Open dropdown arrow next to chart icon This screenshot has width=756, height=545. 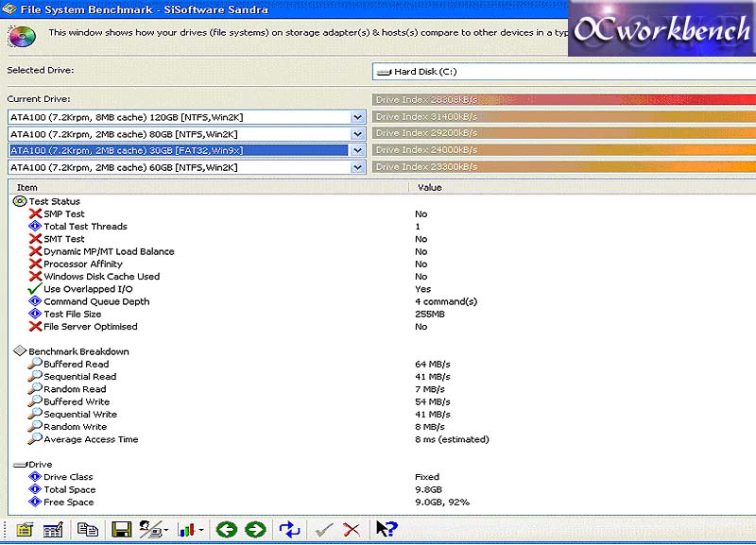click(201, 530)
